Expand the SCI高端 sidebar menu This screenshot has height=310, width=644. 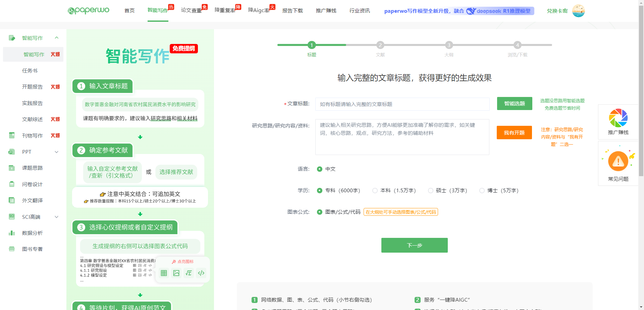(x=57, y=217)
